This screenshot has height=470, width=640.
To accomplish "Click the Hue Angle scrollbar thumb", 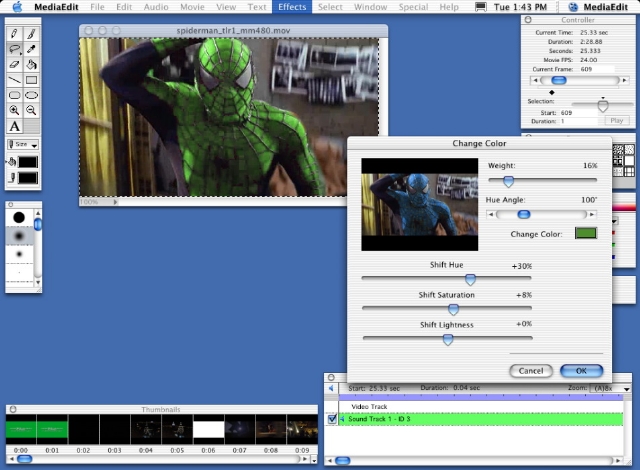I will pyautogui.click(x=524, y=215).
